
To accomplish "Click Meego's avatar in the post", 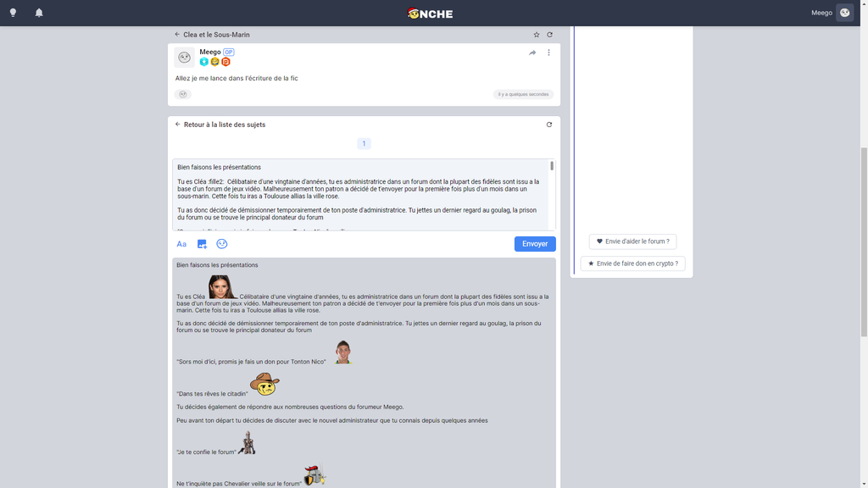I will pyautogui.click(x=184, y=57).
